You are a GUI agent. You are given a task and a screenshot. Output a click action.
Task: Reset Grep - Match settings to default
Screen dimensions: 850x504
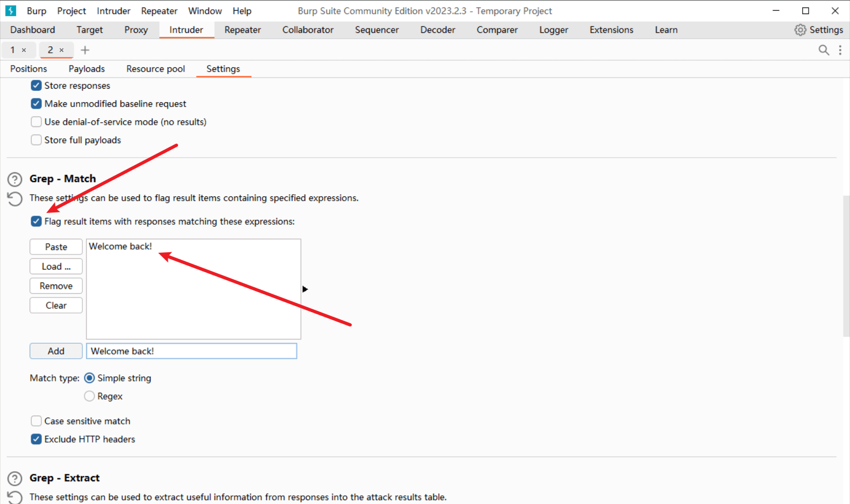click(x=15, y=199)
